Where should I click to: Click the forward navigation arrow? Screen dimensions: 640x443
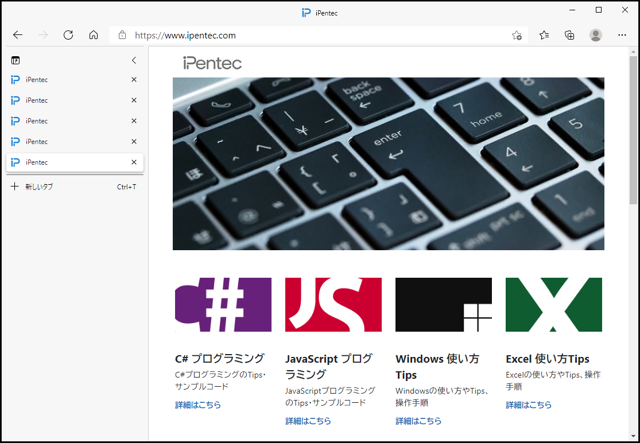(x=43, y=35)
